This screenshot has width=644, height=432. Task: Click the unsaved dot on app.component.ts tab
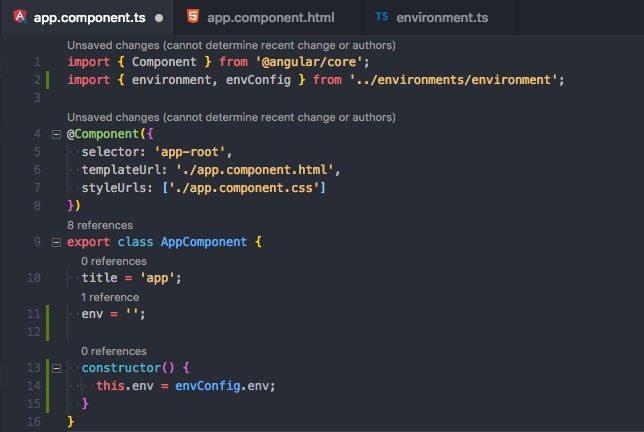(x=159, y=18)
